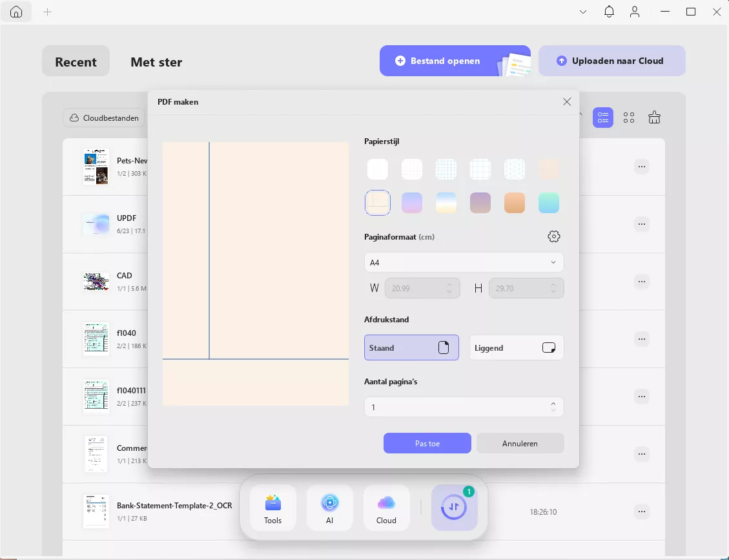Open more options for UPDF file
Image resolution: width=729 pixels, height=560 pixels.
(x=642, y=224)
